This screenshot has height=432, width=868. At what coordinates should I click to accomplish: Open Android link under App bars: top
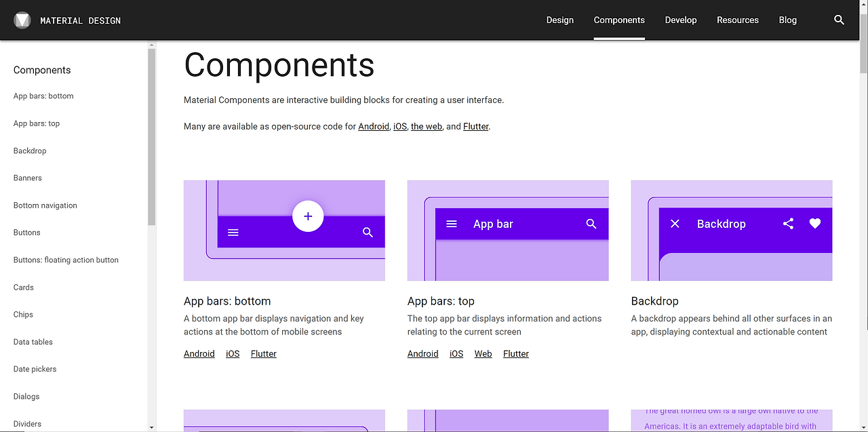pos(423,353)
